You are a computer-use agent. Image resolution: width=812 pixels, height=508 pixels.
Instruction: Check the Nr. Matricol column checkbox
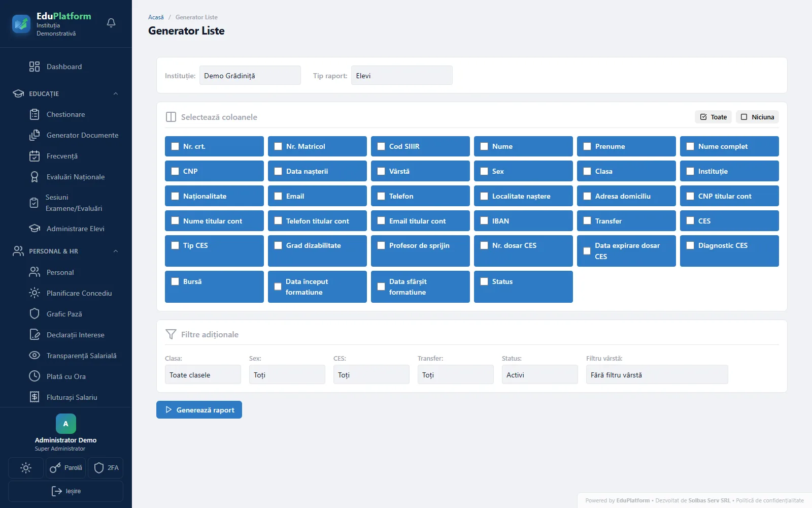278,146
